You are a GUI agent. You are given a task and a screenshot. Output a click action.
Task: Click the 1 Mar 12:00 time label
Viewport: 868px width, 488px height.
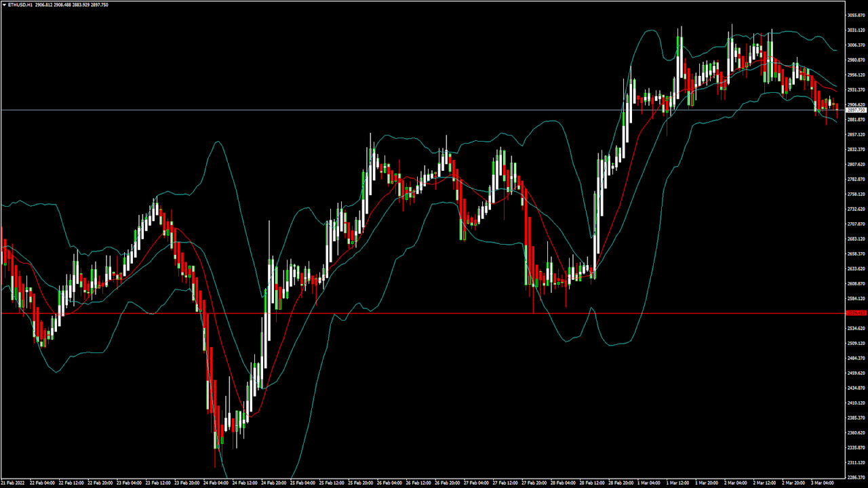[679, 483]
